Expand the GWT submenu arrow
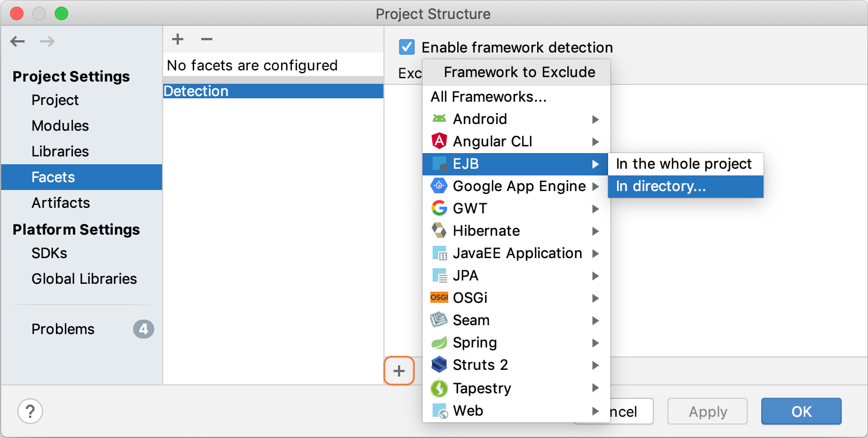 coord(596,208)
